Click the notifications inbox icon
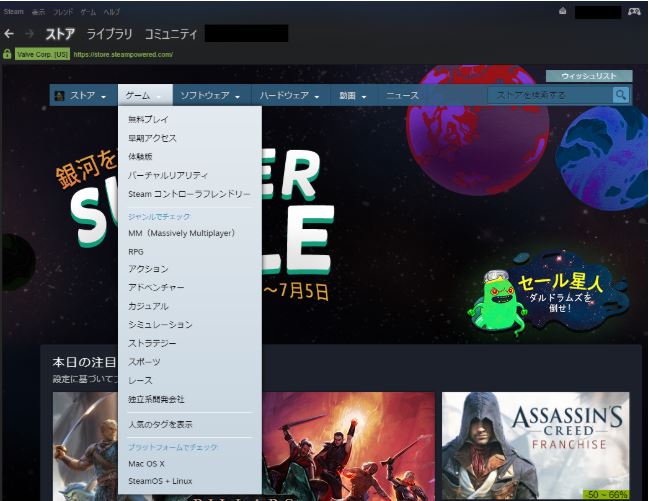 pos(562,11)
